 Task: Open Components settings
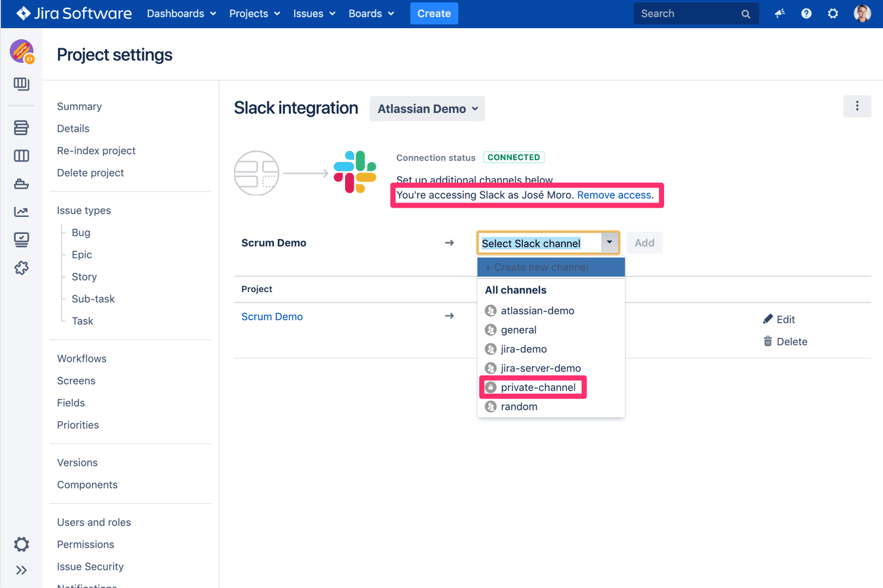pyautogui.click(x=87, y=485)
